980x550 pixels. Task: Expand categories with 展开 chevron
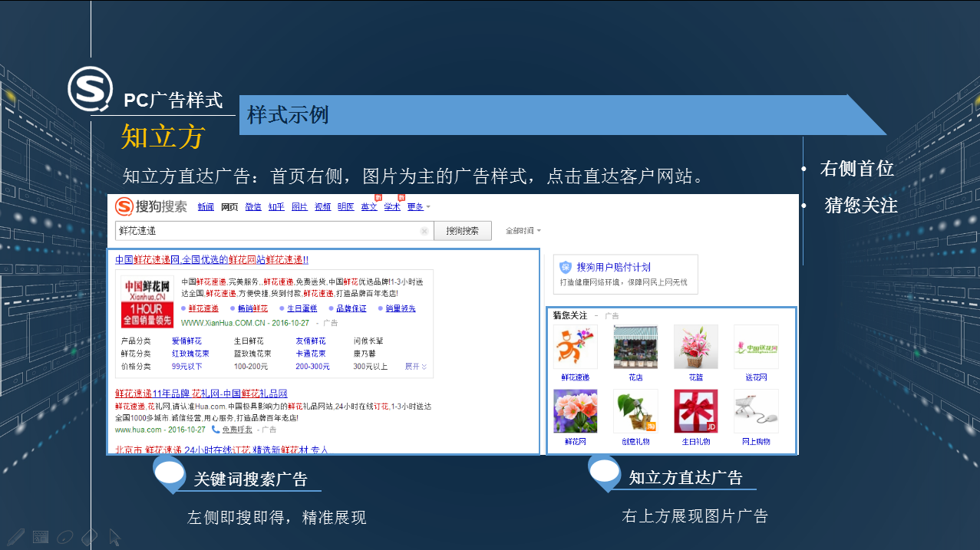[x=416, y=367]
